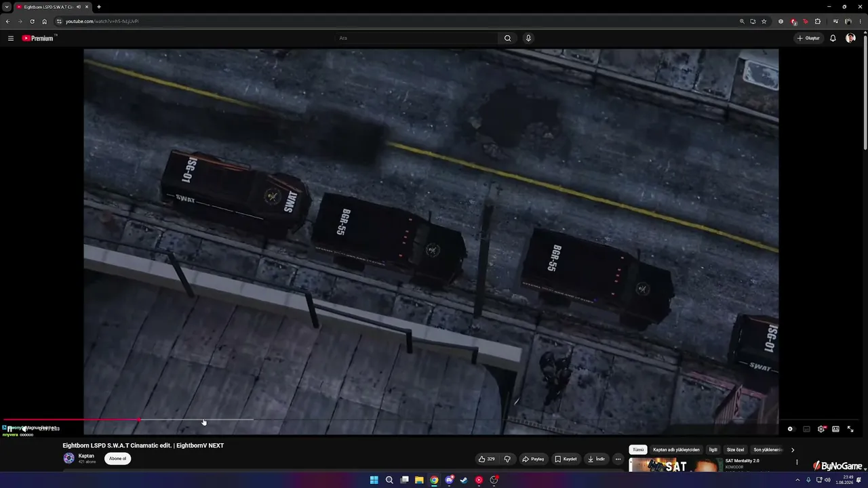Open the browser extensions puzzle menu
Image resolution: width=868 pixels, height=488 pixels.
point(818,21)
